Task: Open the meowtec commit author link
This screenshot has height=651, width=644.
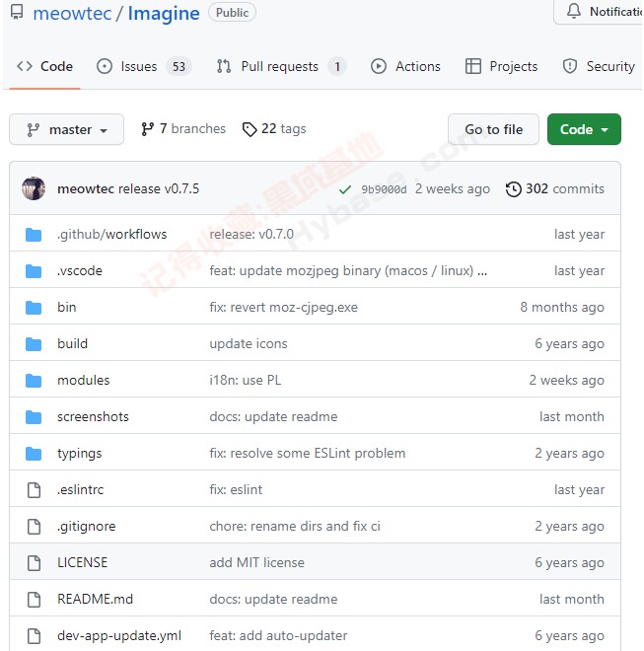Action: pyautogui.click(x=86, y=189)
